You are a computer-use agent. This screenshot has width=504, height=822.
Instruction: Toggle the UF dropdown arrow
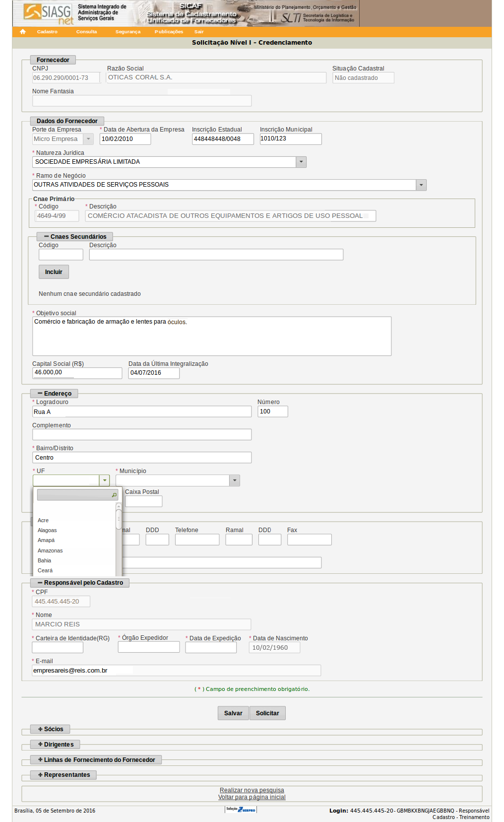pos(104,480)
